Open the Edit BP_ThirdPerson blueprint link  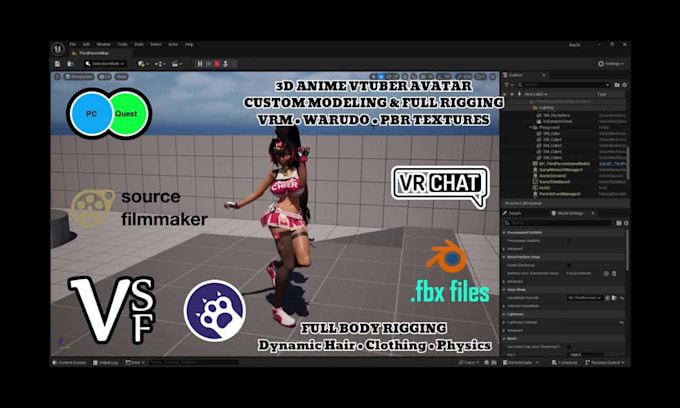click(x=612, y=164)
